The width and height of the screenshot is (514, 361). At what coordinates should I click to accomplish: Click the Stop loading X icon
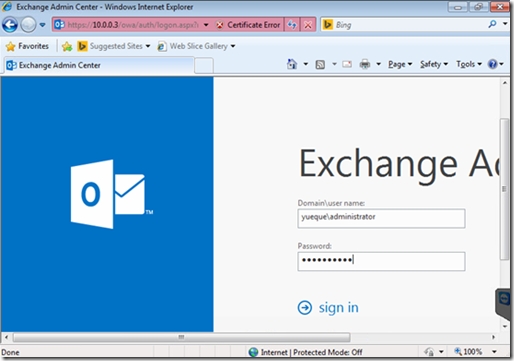coord(308,25)
